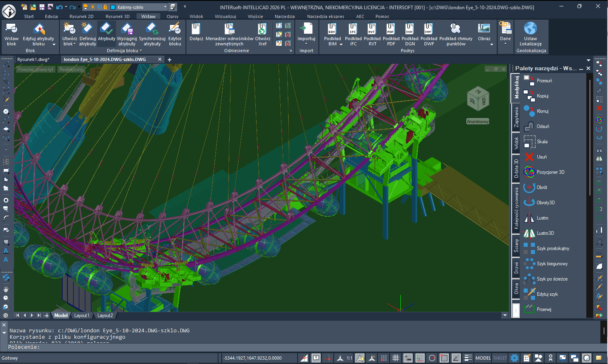
Task: Switch to the Rysunek 3D ribbon tab
Action: (117, 16)
